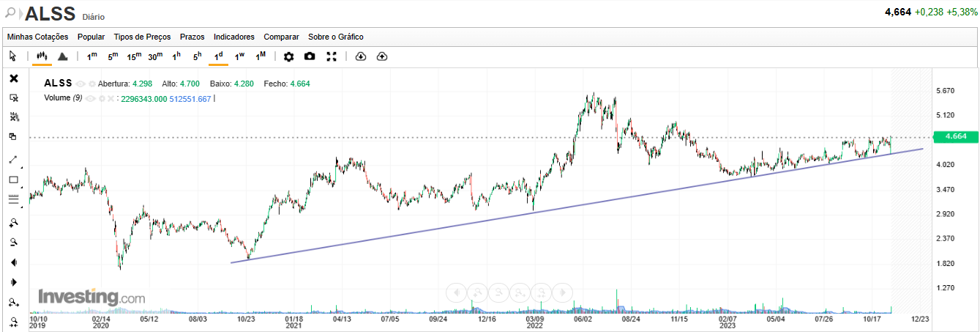Open the Prazos dropdown menu
980x332 pixels.
tap(192, 37)
